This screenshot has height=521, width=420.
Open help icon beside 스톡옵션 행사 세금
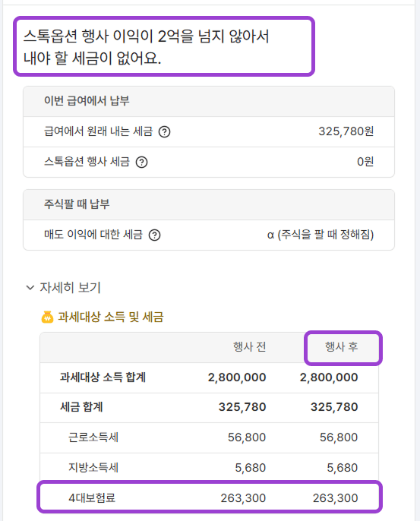coord(141,163)
